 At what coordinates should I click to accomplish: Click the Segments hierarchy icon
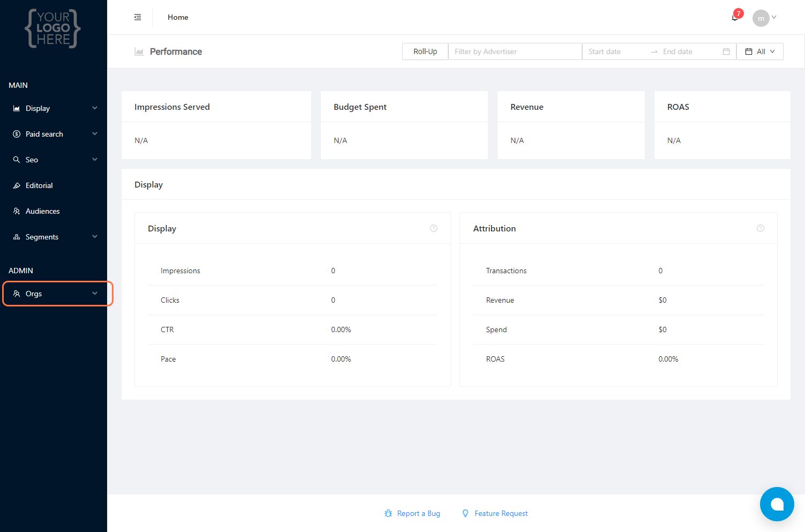tap(17, 237)
